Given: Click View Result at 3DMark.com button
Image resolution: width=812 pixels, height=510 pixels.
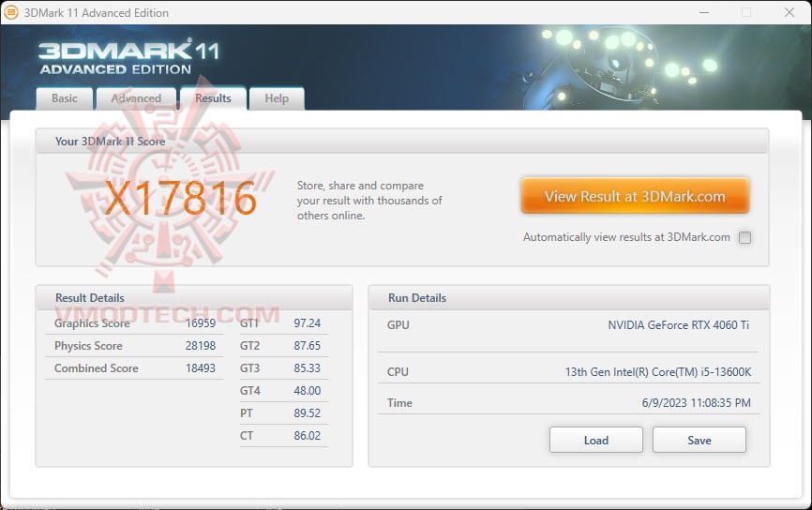Looking at the screenshot, I should point(635,196).
